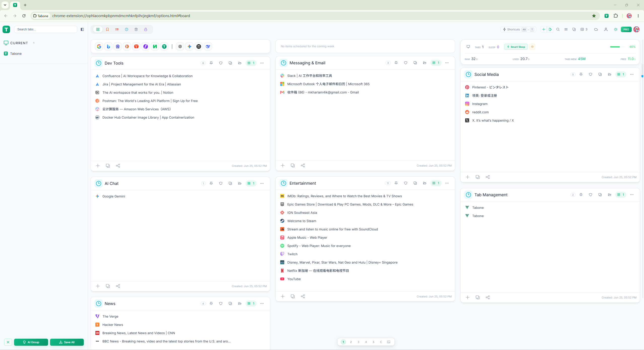Create a new note with the edit icon

(550, 29)
